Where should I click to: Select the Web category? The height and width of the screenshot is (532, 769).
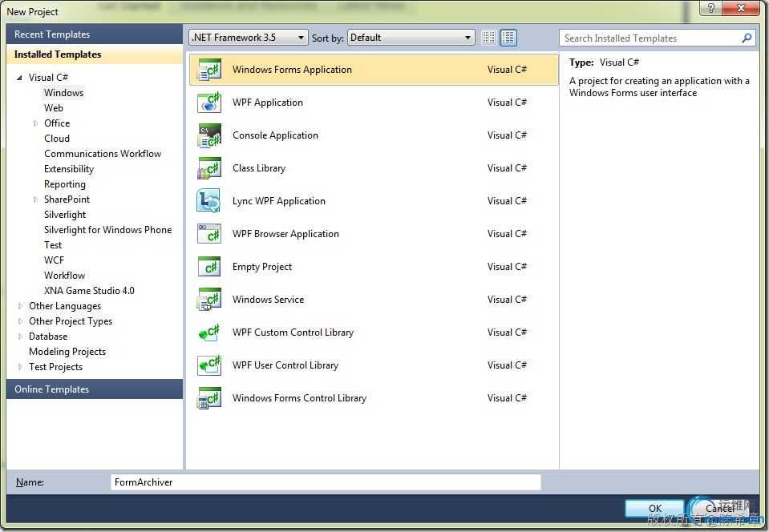coord(54,108)
